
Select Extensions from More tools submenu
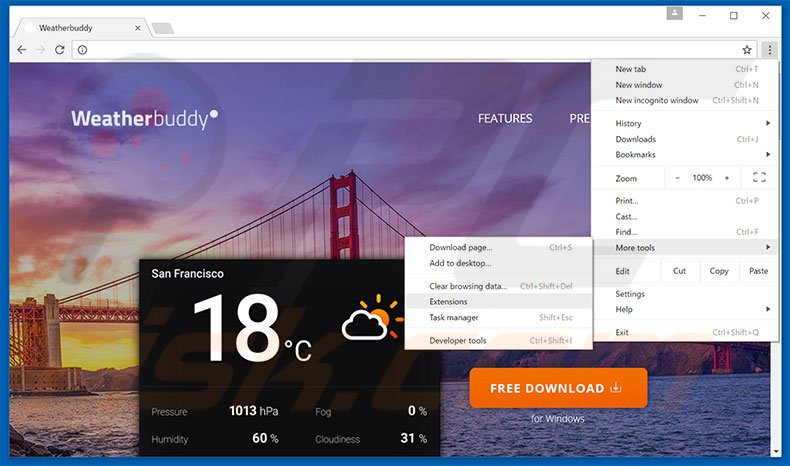point(449,301)
